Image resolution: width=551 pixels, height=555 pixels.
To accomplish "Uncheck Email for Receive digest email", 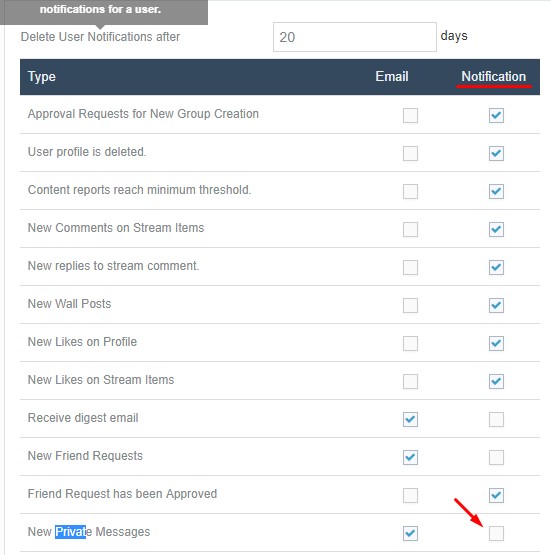I will (410, 419).
